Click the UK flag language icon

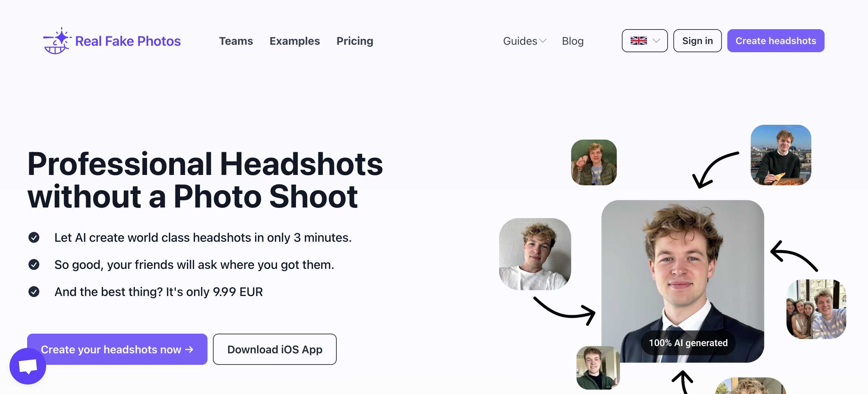(638, 41)
